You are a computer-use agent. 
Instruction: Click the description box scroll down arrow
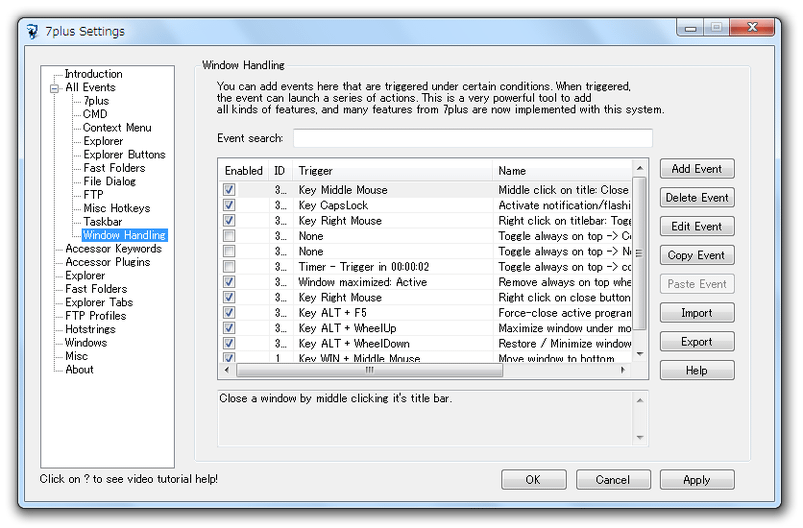coord(640,437)
